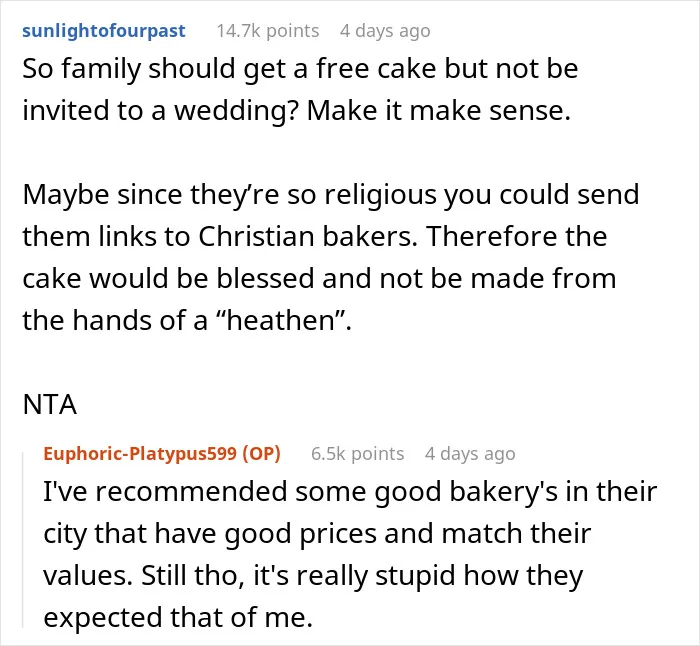Viewport: 700px width, 646px height.
Task: Open Euphoric-Platypus599's user profile
Action: pos(140,454)
